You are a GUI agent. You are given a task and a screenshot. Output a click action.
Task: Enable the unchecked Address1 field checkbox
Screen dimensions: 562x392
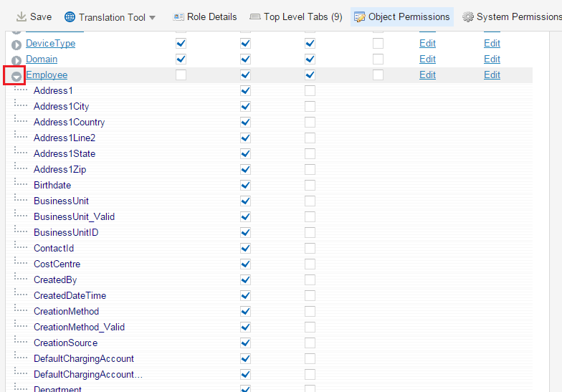(x=310, y=91)
